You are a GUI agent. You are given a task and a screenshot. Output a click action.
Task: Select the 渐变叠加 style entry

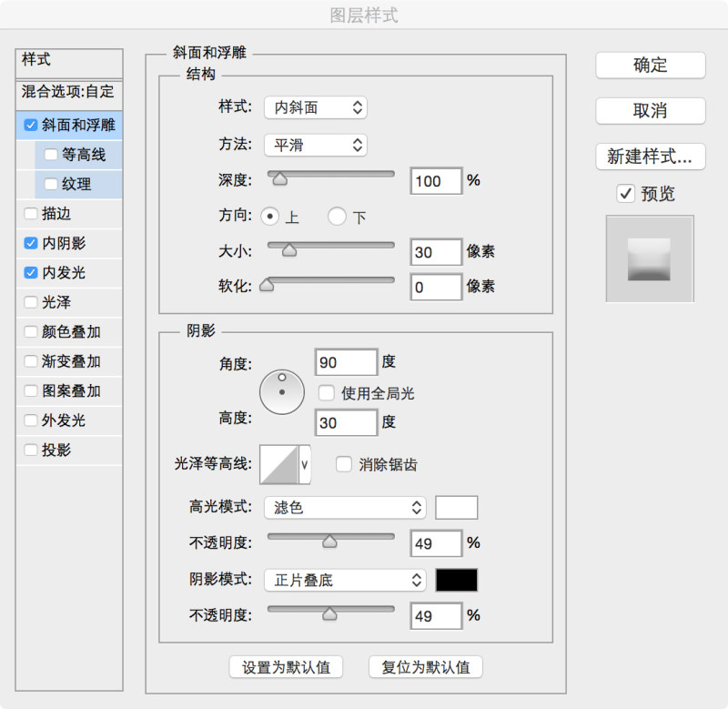[69, 361]
